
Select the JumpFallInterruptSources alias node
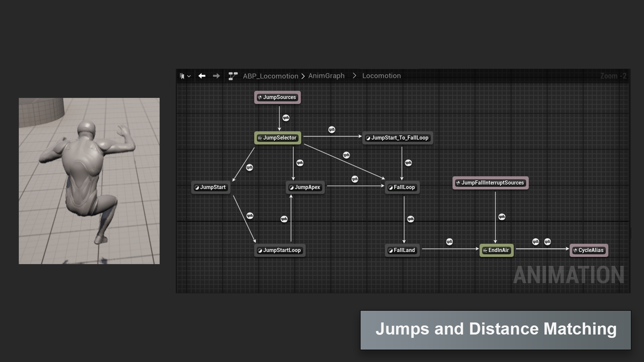[x=490, y=183]
